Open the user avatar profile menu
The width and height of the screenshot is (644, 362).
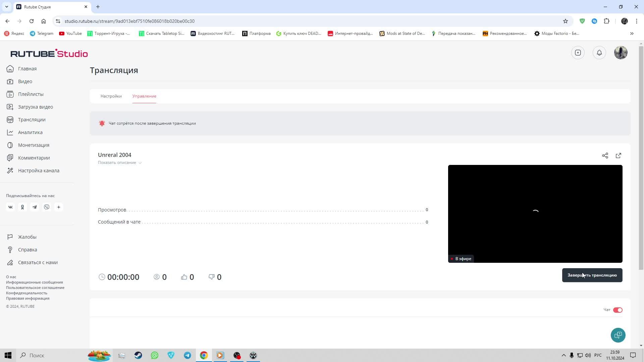[621, 53]
